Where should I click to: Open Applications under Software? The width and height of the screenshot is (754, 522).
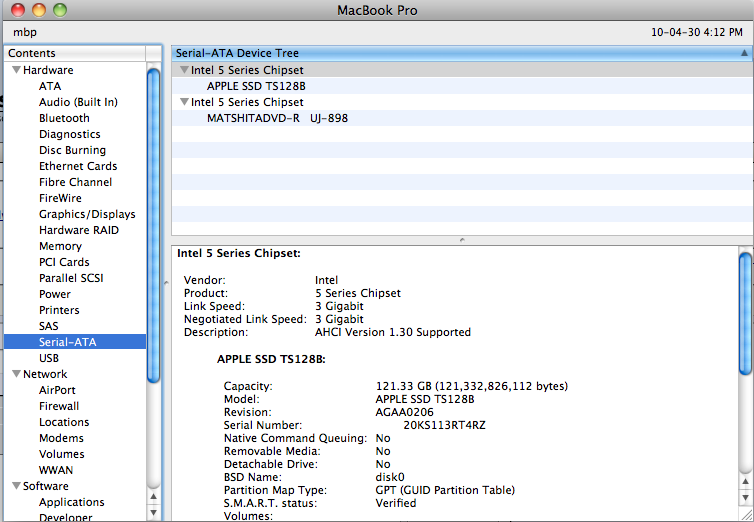pos(72,502)
